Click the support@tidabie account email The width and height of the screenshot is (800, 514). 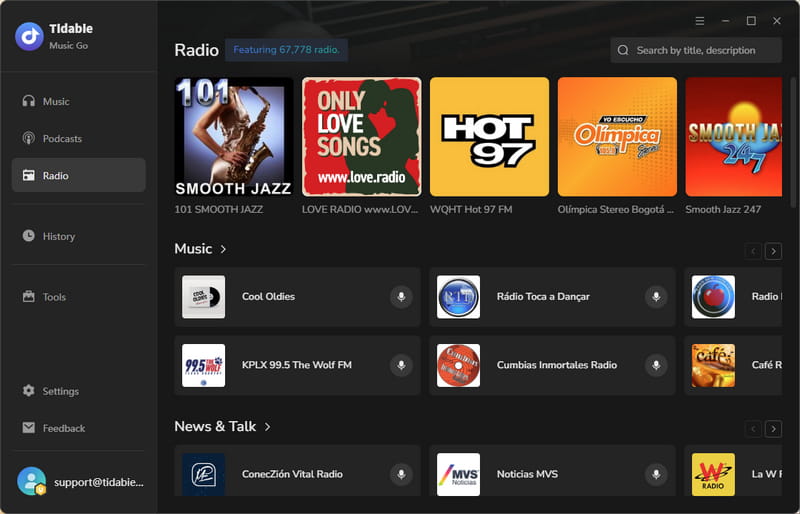(99, 482)
